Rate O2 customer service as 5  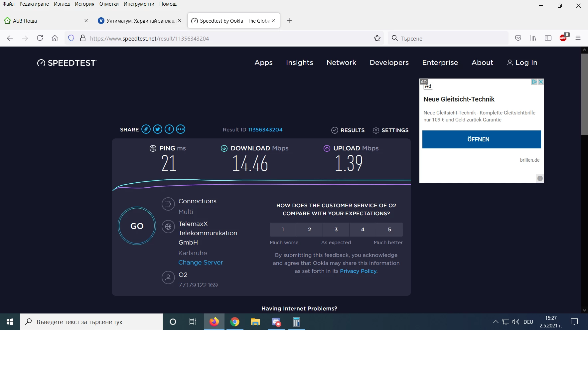point(389,229)
